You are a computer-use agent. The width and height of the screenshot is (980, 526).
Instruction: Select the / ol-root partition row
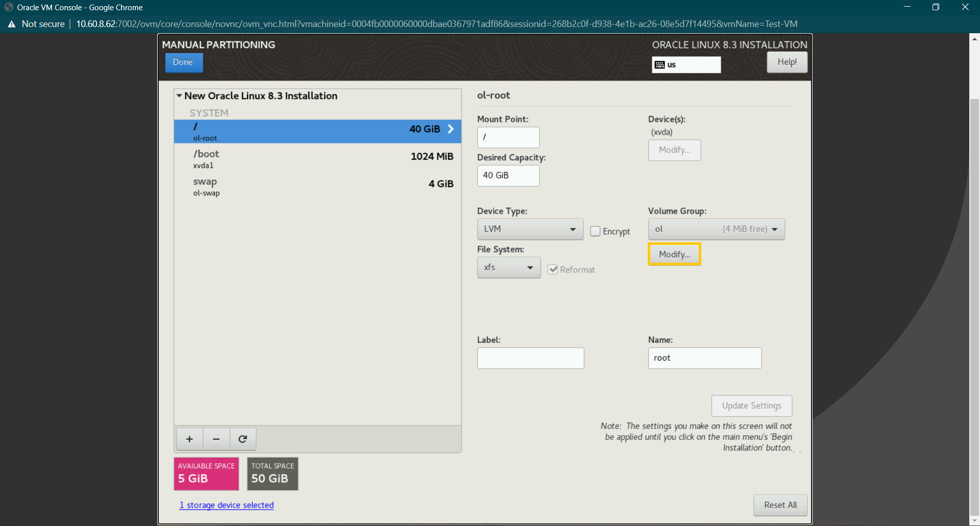coord(317,131)
